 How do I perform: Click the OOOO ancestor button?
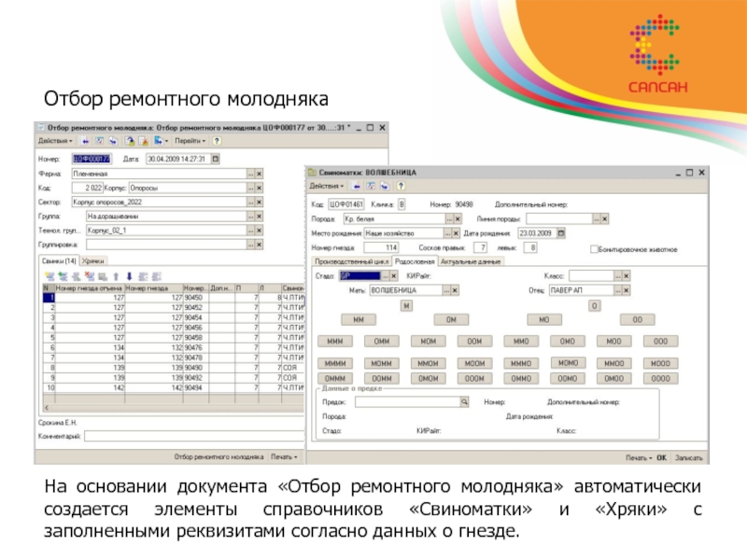click(x=661, y=379)
